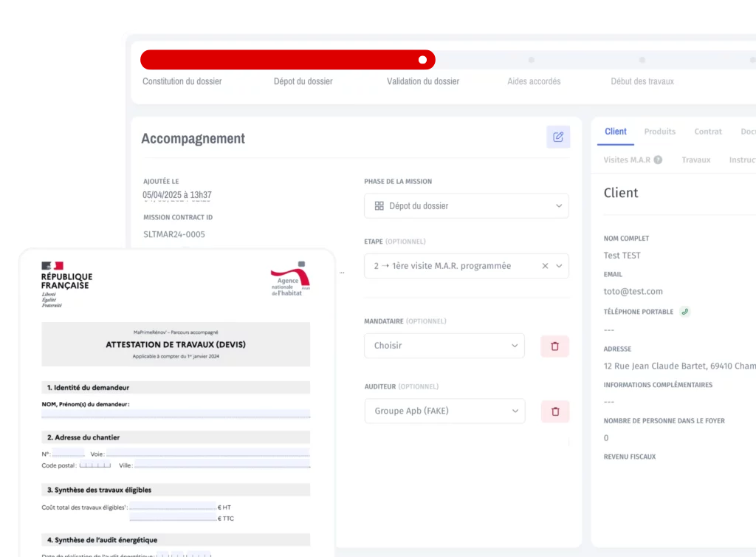Click the Début des travaux progress dot
Viewport: 756px width, 557px height.
click(642, 60)
